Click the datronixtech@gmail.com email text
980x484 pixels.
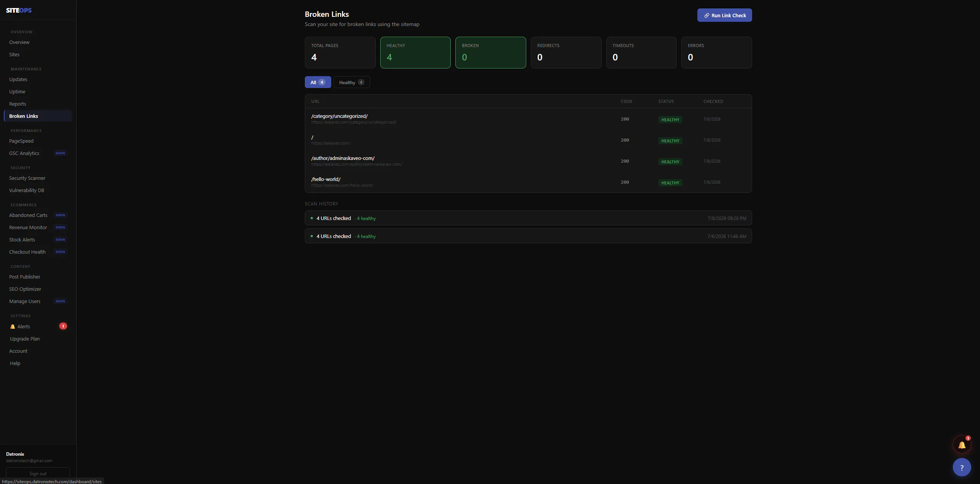29,461
